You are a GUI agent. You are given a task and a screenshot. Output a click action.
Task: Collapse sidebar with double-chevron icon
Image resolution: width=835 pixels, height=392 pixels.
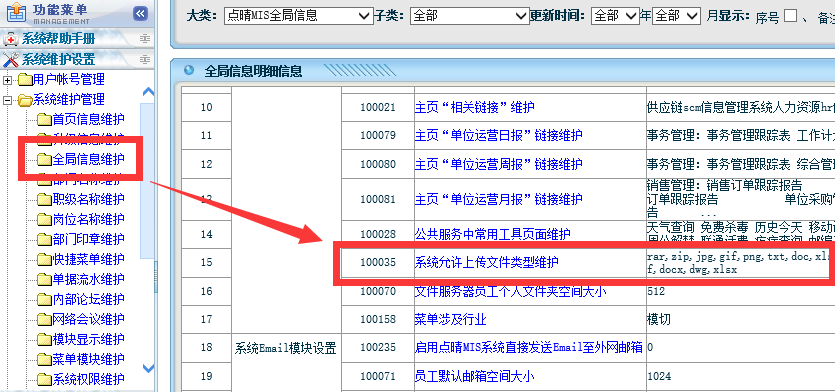[x=140, y=13]
